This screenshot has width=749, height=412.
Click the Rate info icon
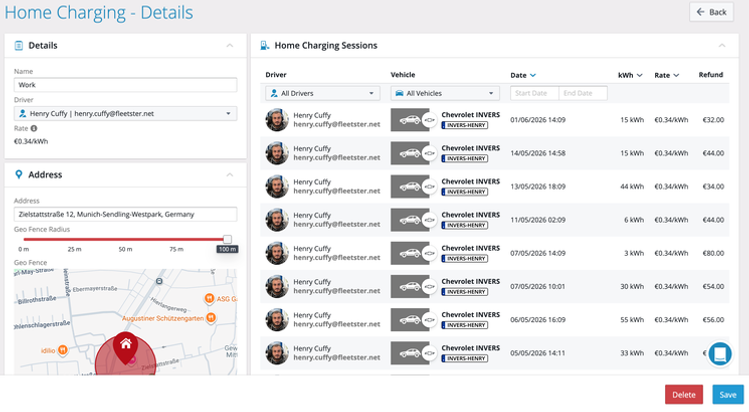(34, 128)
